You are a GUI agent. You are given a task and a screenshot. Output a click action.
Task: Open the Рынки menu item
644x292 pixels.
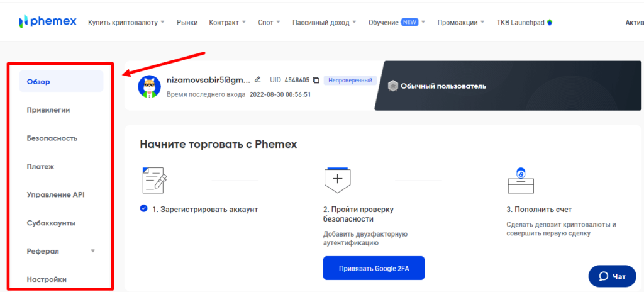coord(187,22)
